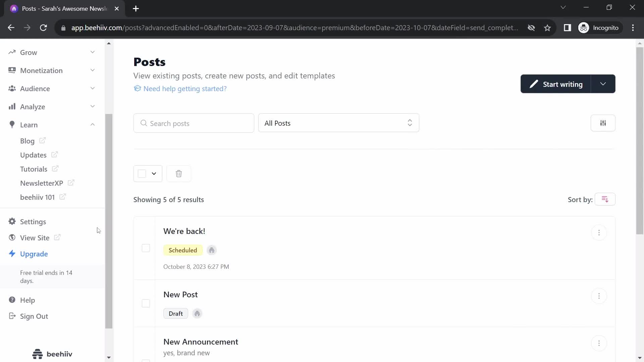Expand the Start writing button dropdown
The width and height of the screenshot is (644, 362).
click(604, 84)
